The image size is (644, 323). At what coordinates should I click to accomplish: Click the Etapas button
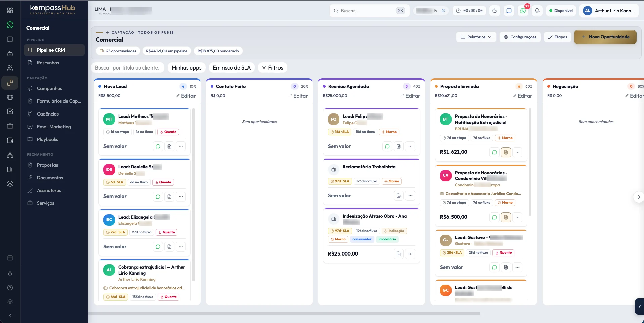coord(558,37)
